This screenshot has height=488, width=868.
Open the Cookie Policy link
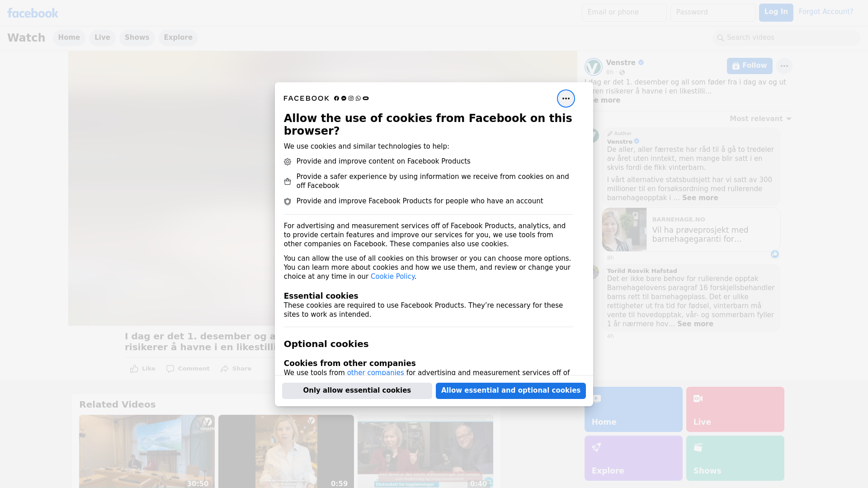point(392,277)
